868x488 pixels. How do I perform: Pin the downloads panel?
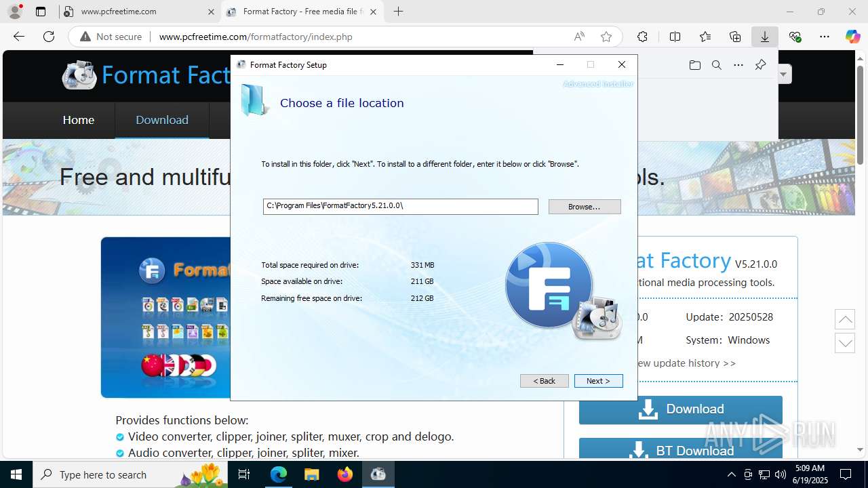[x=760, y=65]
